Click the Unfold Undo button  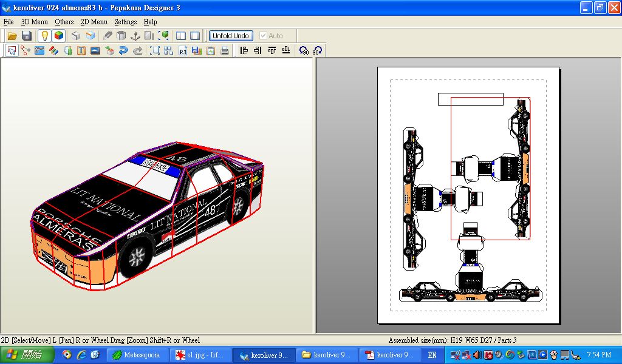[231, 36]
